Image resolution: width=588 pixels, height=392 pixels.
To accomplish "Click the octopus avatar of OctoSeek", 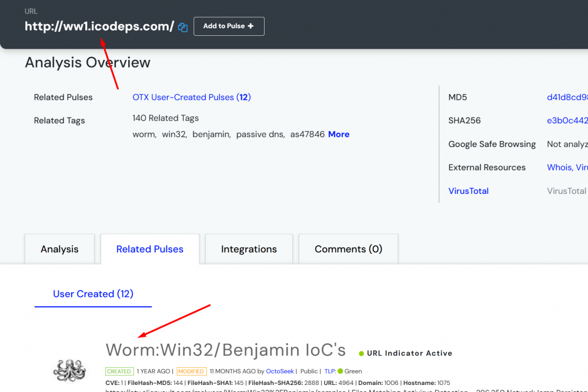I will (x=69, y=370).
